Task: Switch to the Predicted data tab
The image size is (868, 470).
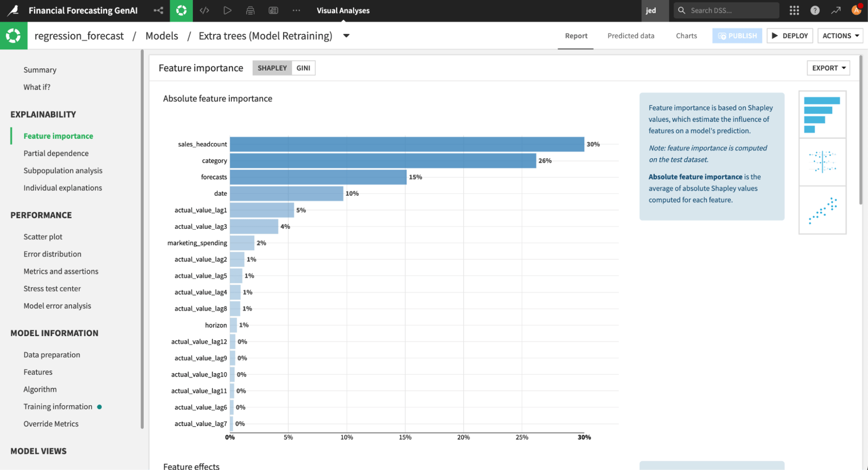Action: tap(630, 36)
